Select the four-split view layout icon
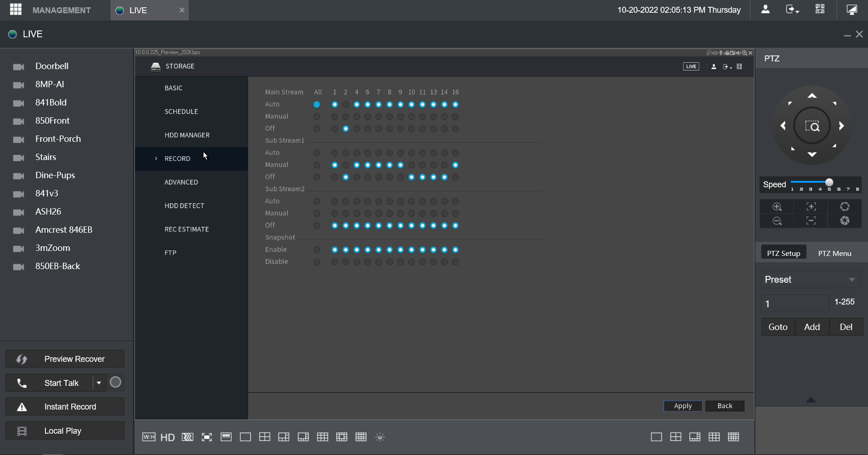Image resolution: width=868 pixels, height=455 pixels. [x=265, y=437]
